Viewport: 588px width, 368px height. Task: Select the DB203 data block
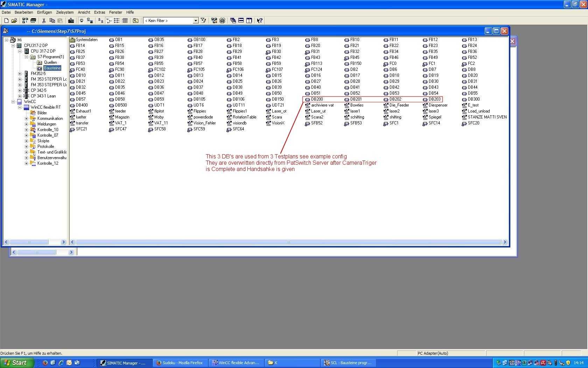click(x=432, y=99)
